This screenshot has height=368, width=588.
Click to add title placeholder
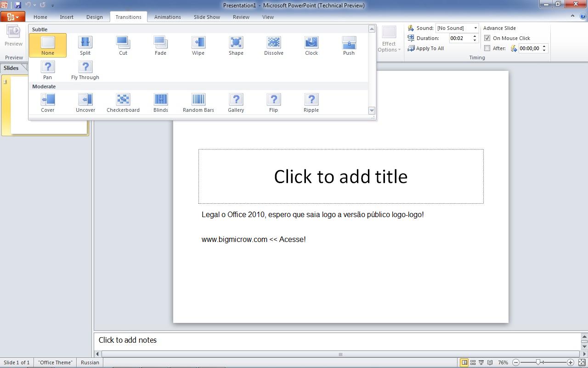[341, 176]
